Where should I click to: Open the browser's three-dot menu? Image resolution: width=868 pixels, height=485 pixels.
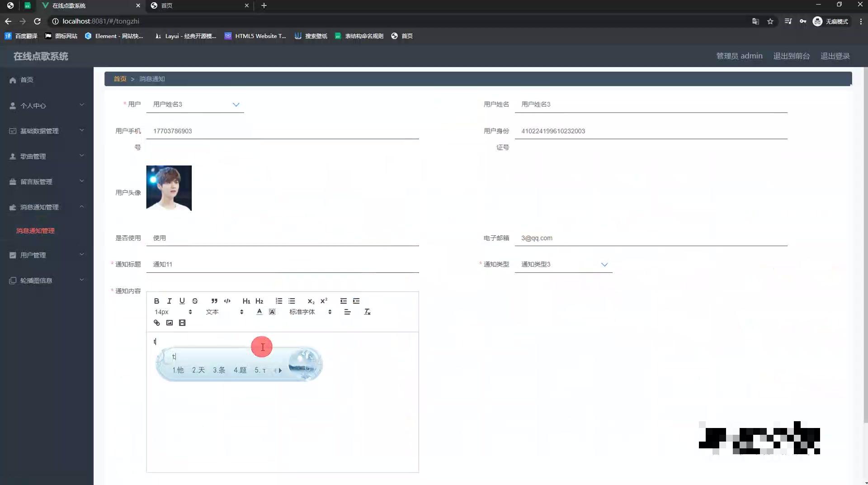point(861,21)
